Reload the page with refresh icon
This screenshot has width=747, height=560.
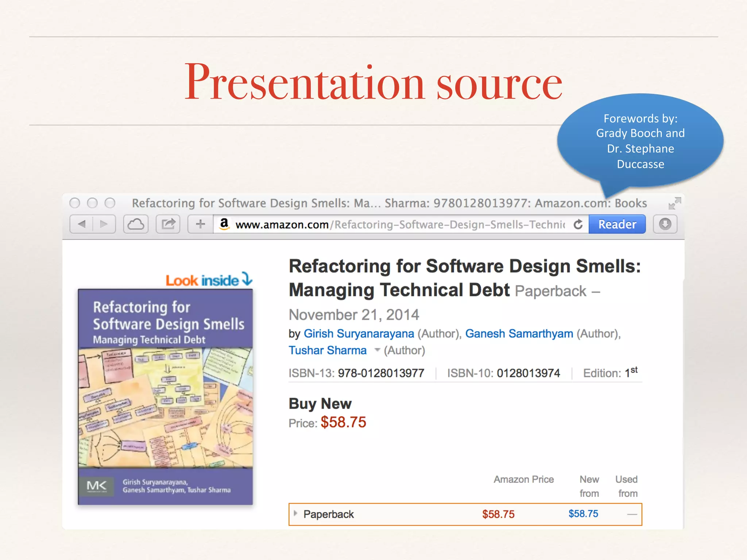point(578,224)
